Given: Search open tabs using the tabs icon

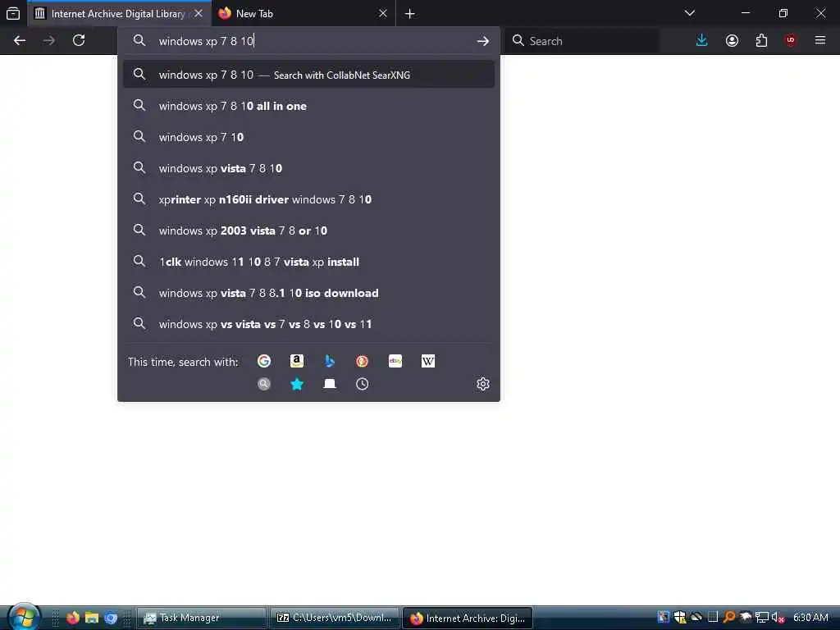Looking at the screenshot, I should click(x=330, y=384).
